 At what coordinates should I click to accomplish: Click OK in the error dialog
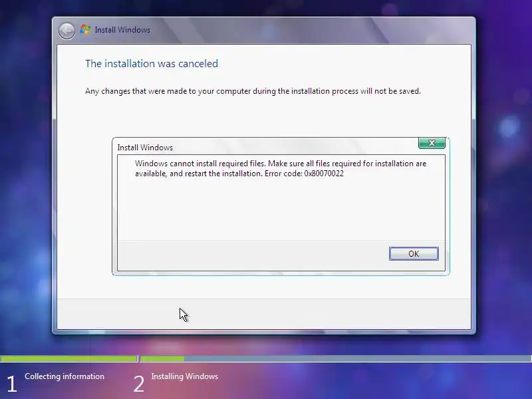(414, 254)
